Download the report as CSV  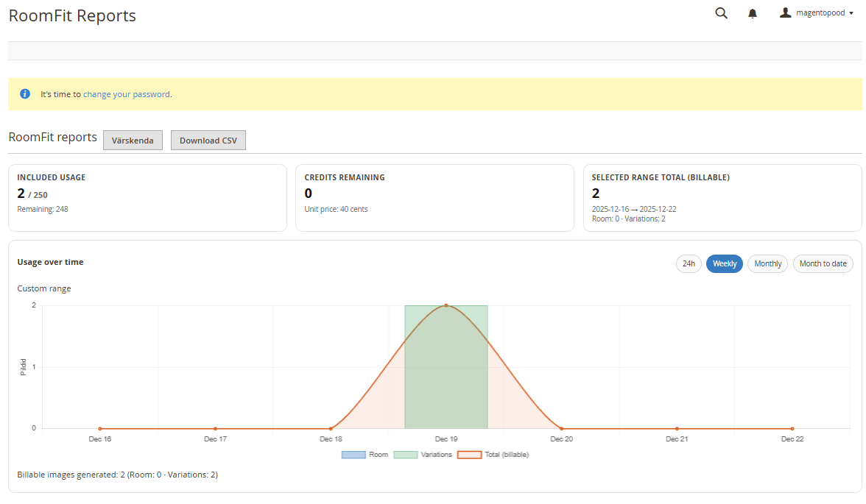point(208,141)
